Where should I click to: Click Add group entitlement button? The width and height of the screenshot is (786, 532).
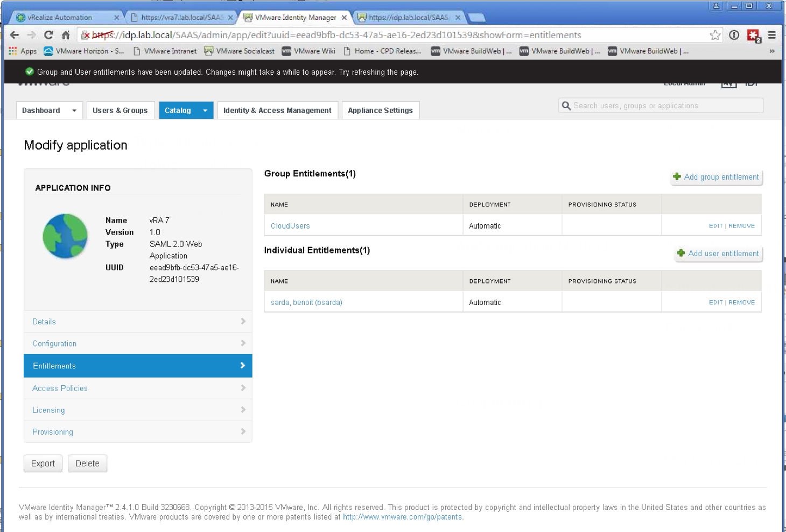tap(716, 177)
